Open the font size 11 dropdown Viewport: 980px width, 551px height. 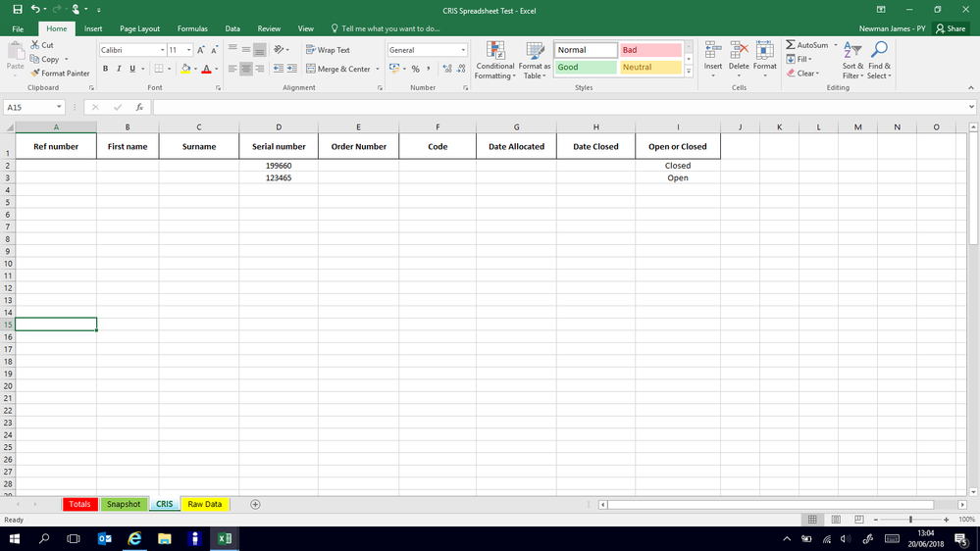click(188, 50)
